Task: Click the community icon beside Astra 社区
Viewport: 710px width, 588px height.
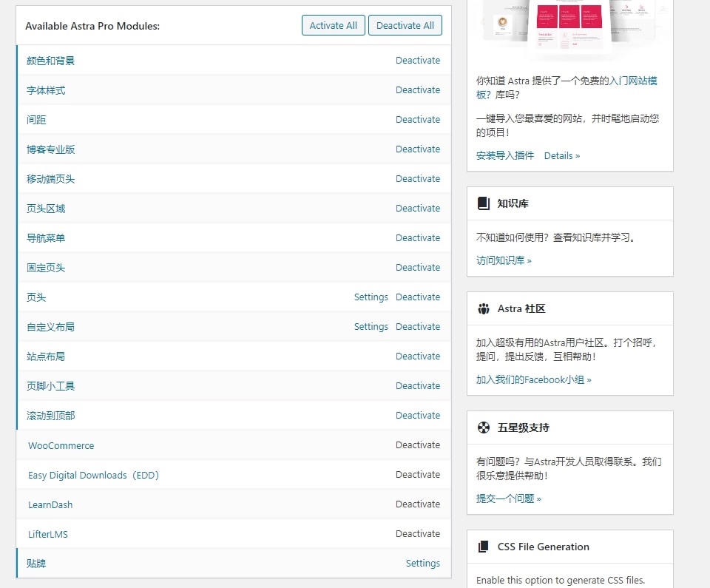Action: [484, 308]
